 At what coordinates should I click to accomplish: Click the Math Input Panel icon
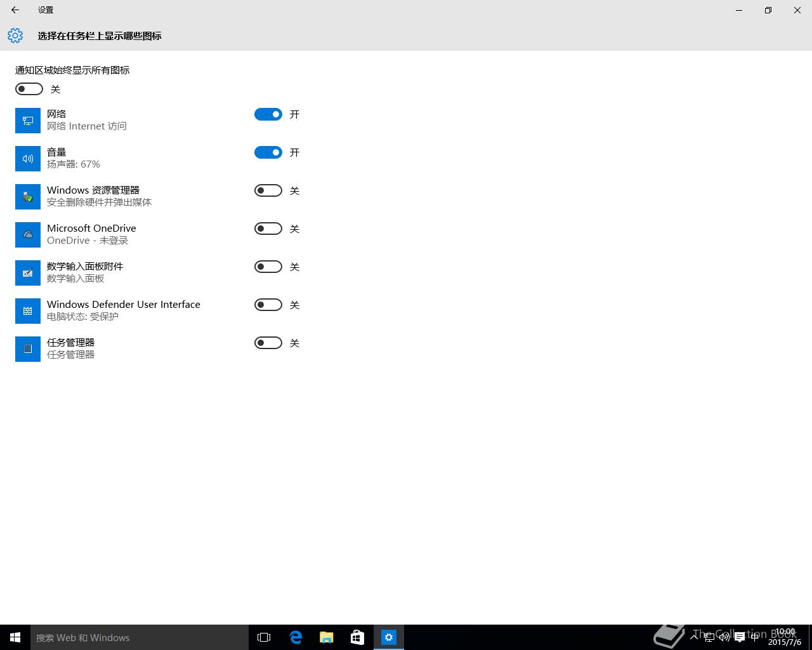click(x=28, y=273)
